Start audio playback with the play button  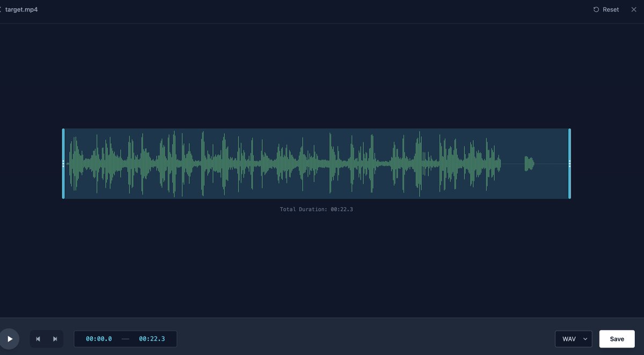coord(9,339)
